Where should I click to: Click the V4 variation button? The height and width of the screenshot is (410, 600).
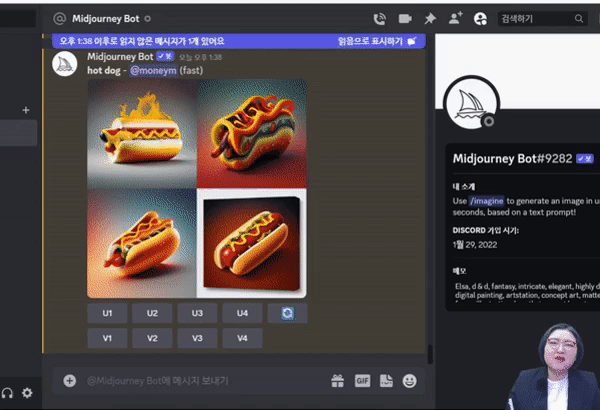coord(242,338)
